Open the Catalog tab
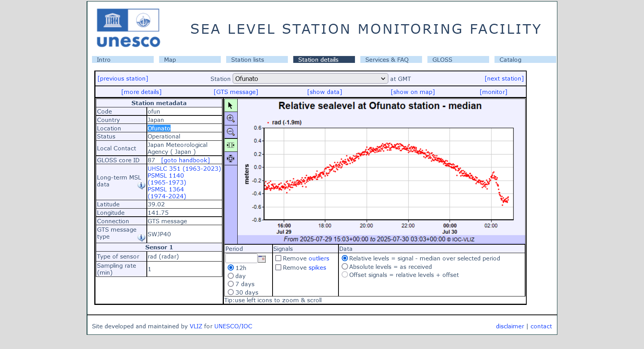This screenshot has width=644, height=349. coord(525,59)
